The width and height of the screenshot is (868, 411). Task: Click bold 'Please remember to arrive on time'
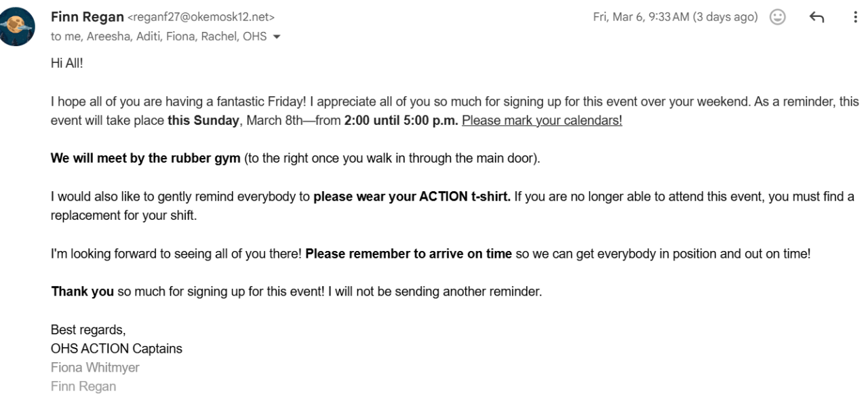408,254
